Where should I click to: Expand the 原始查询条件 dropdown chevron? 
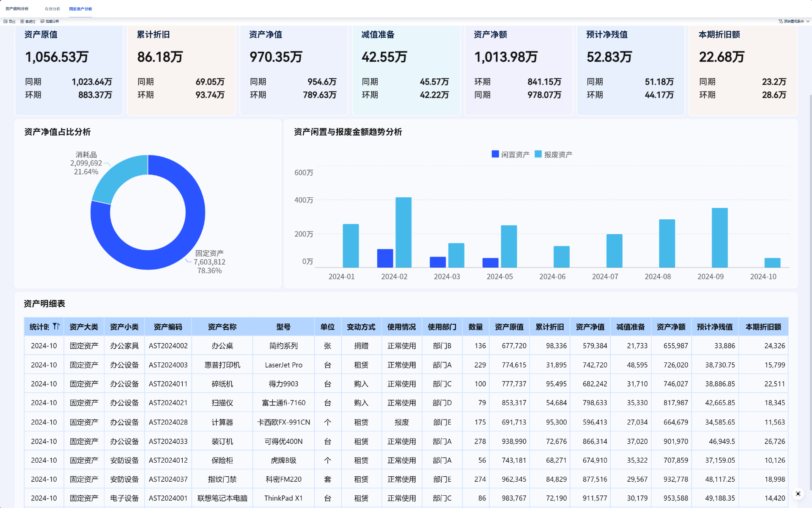pos(808,21)
